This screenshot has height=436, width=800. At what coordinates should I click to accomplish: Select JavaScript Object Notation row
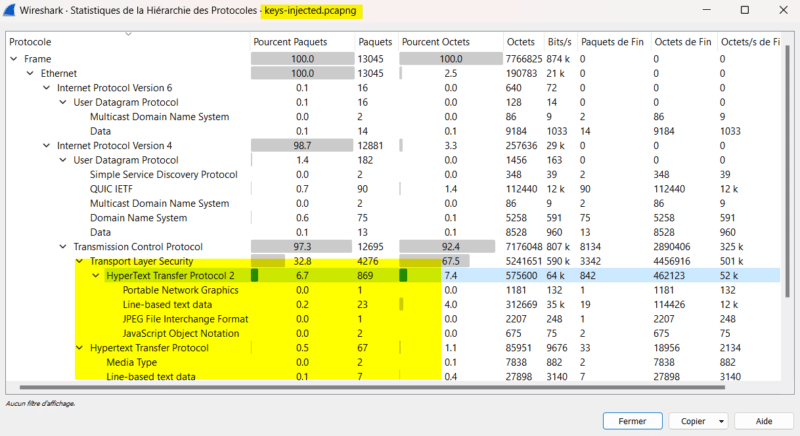(x=393, y=334)
